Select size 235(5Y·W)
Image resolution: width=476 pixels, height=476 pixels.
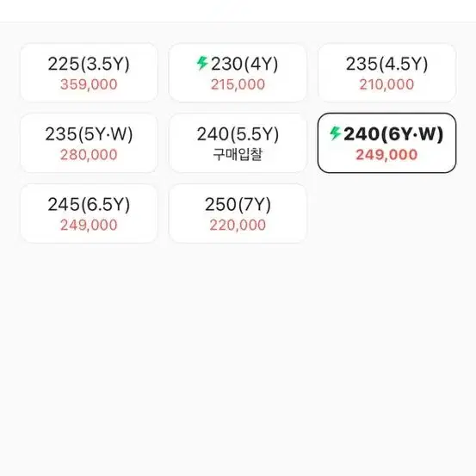(x=89, y=143)
